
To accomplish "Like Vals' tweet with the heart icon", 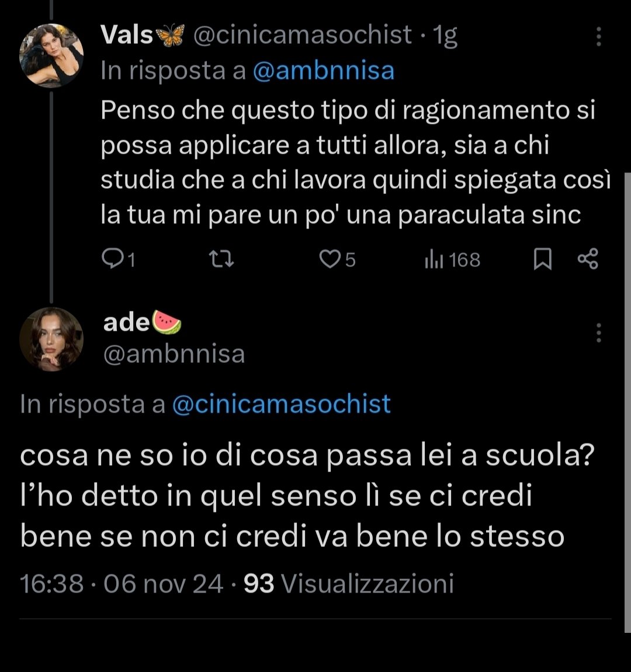I will 330,259.
